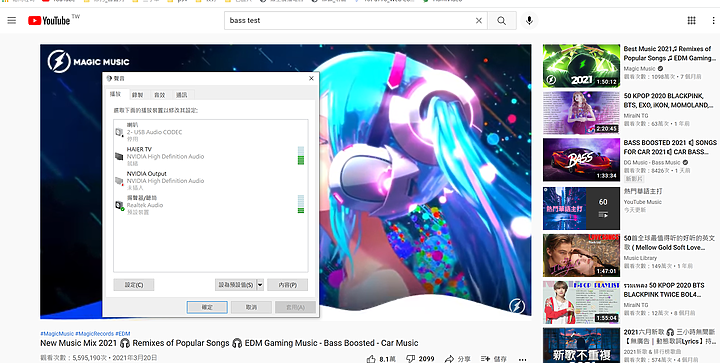Expand the set default dropdown arrow
The height and width of the screenshot is (363, 720).
pos(260,285)
